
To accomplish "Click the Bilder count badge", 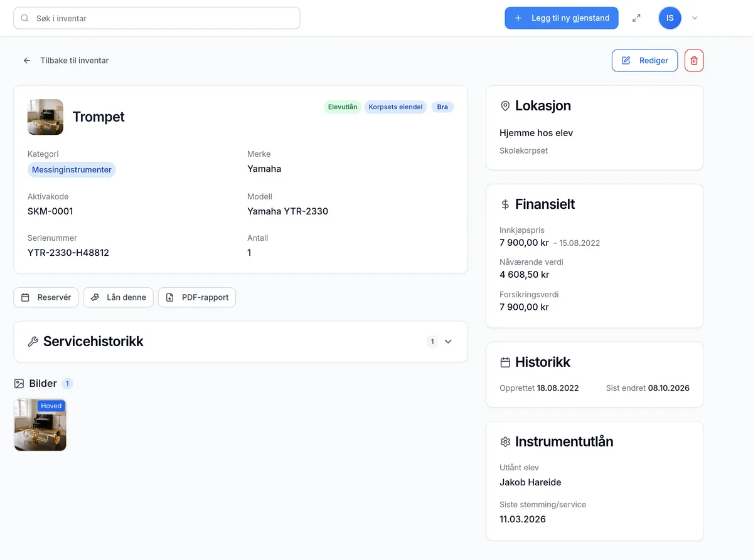I will [68, 383].
